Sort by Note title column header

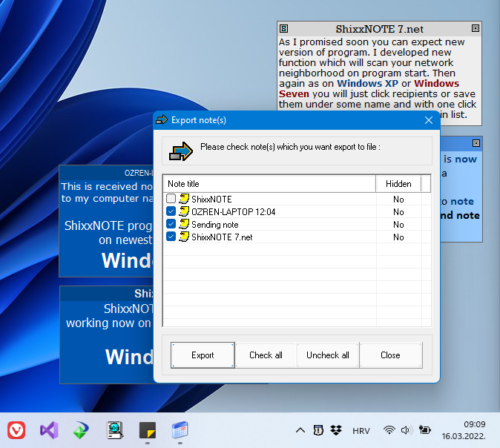(x=269, y=184)
